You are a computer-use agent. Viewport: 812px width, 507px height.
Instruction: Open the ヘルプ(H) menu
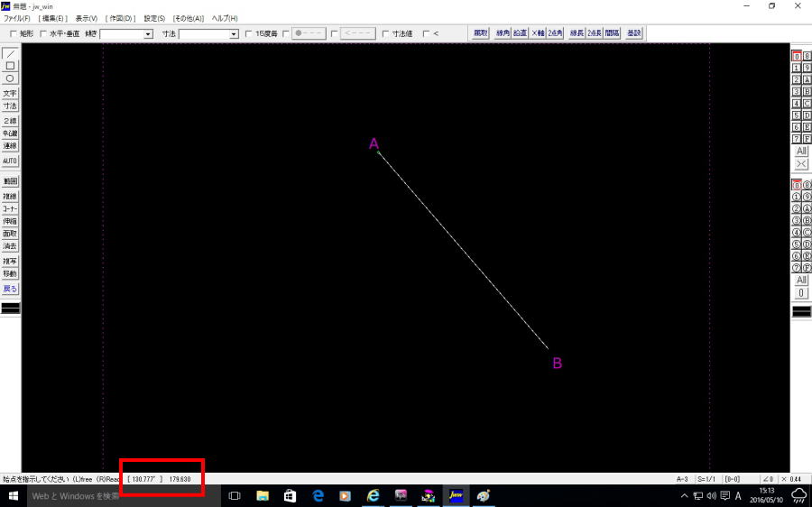[x=225, y=18]
